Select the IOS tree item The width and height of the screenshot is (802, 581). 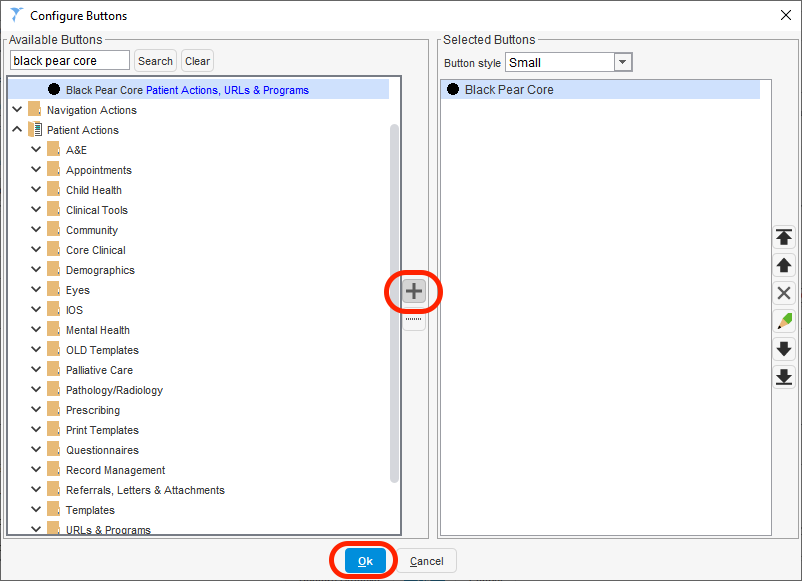[x=74, y=310]
